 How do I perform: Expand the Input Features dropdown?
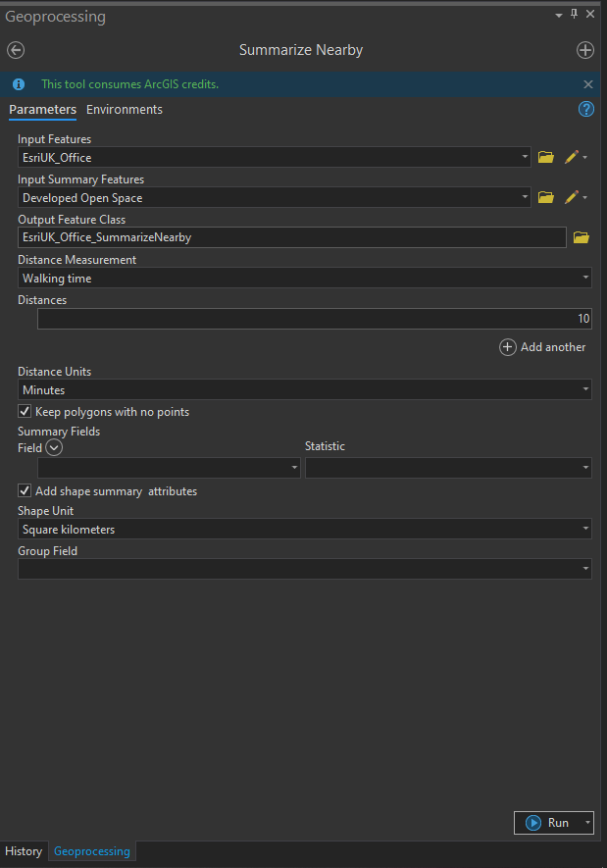(x=525, y=157)
